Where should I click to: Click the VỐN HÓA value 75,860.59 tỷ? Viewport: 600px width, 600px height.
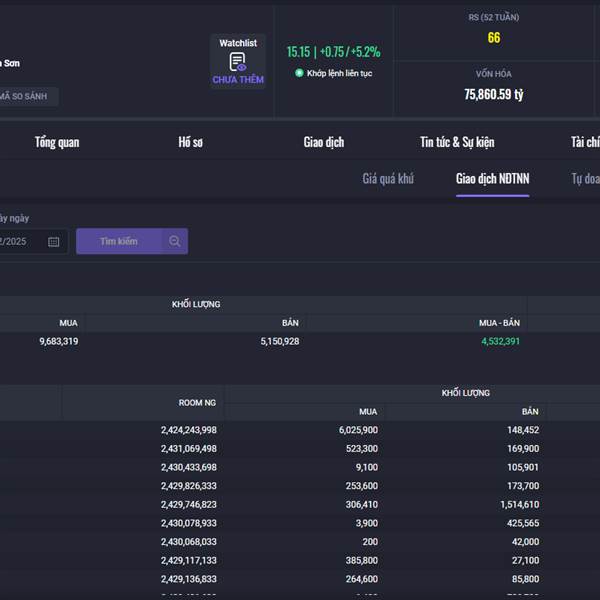click(x=493, y=95)
